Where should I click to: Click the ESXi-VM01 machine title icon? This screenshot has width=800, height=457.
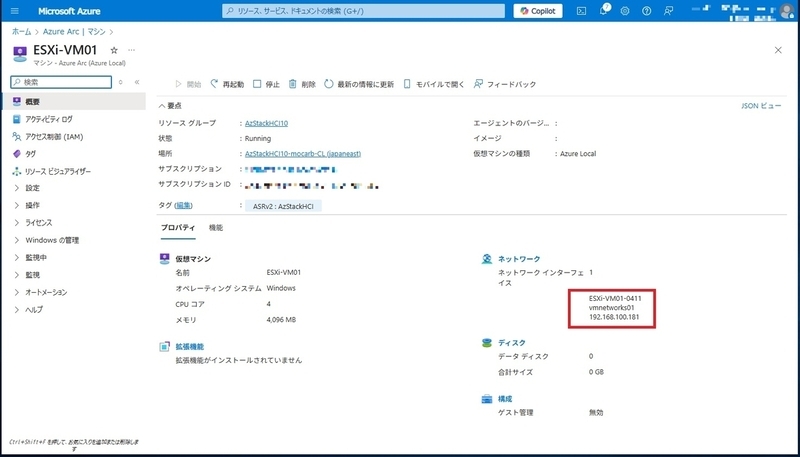(x=20, y=54)
